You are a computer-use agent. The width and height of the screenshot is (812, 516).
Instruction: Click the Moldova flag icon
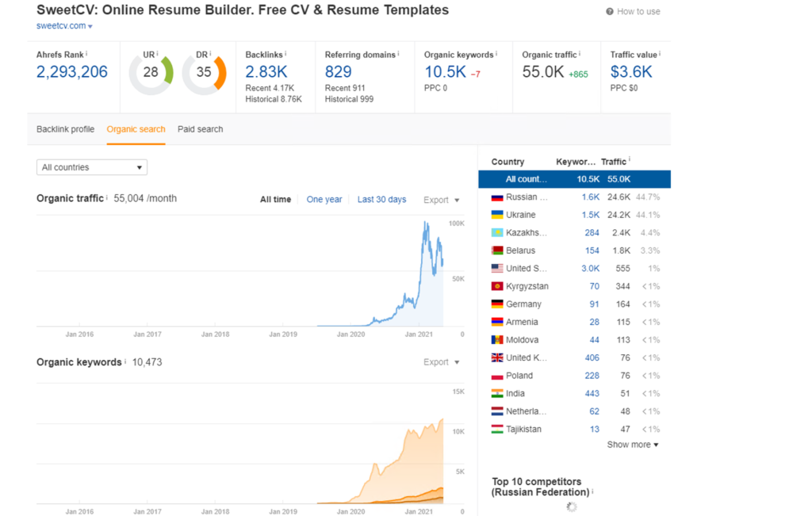[497, 340]
